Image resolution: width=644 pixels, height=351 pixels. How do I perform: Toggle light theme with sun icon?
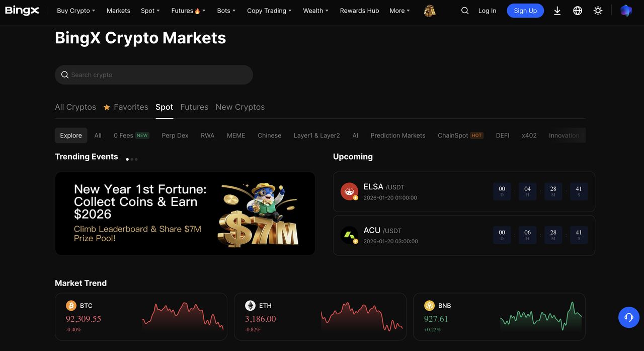(598, 11)
